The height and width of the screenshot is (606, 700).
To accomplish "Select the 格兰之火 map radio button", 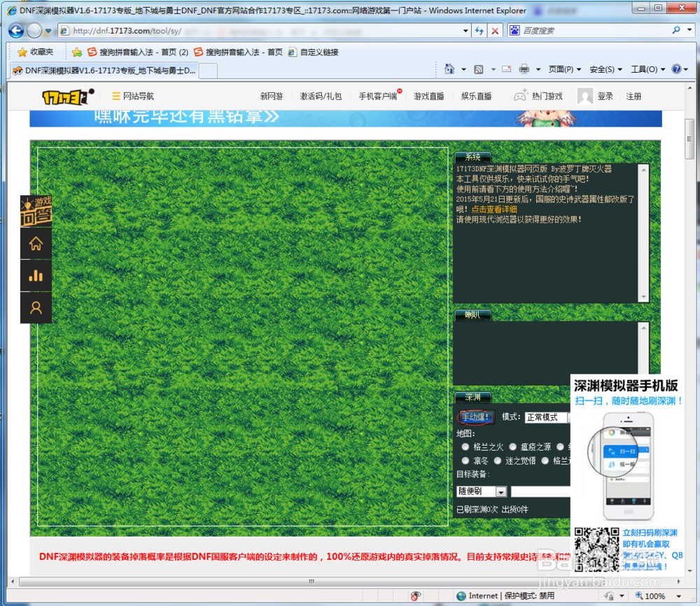I will (465, 446).
